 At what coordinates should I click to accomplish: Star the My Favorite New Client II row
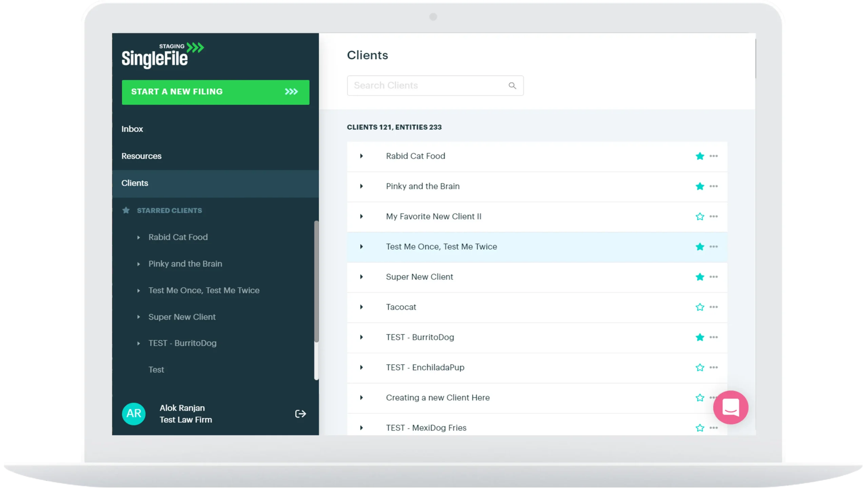click(699, 216)
